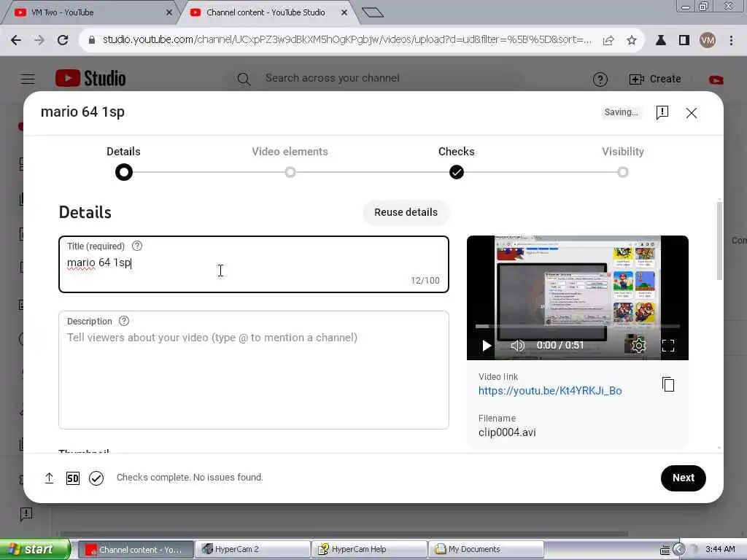
Task: Click the channel search magnifier icon
Action: (244, 79)
